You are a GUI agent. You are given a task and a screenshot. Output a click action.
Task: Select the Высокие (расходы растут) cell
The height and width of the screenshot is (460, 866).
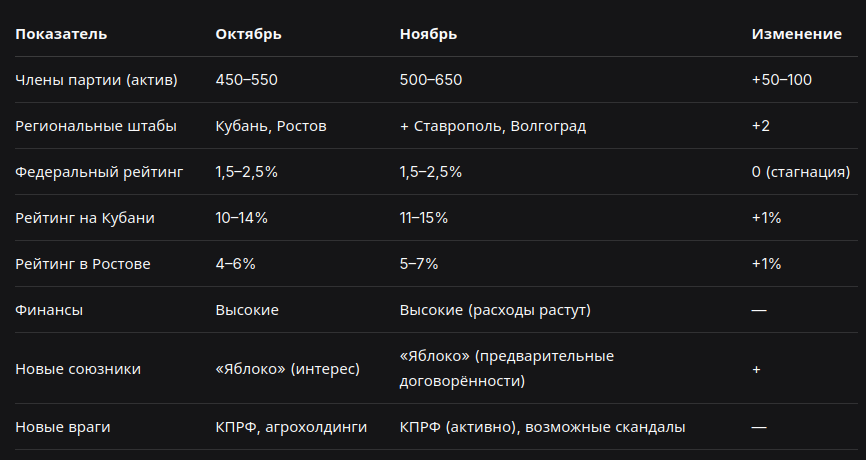click(495, 310)
